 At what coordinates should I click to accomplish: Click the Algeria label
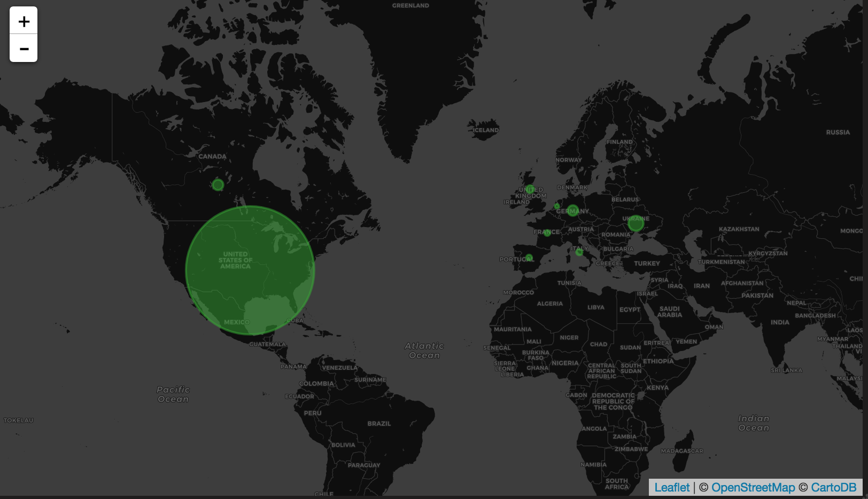click(x=549, y=303)
